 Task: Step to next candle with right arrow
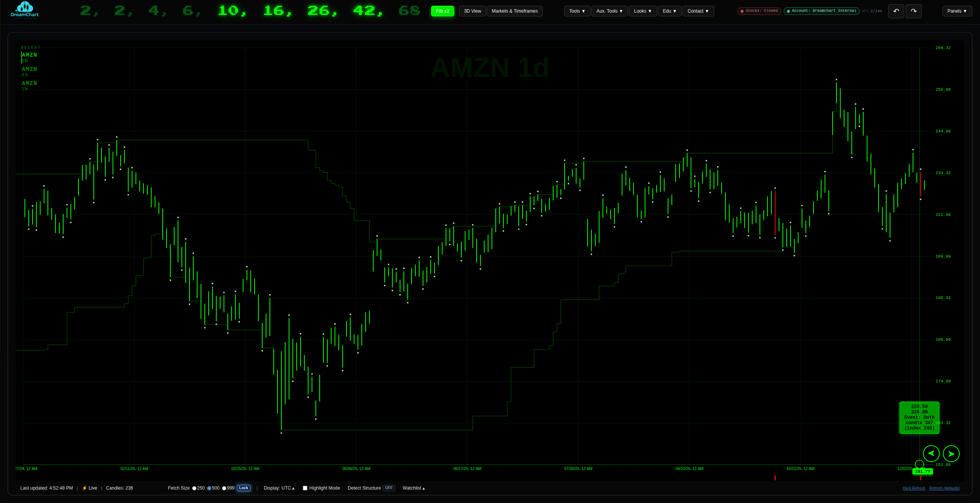(x=951, y=454)
